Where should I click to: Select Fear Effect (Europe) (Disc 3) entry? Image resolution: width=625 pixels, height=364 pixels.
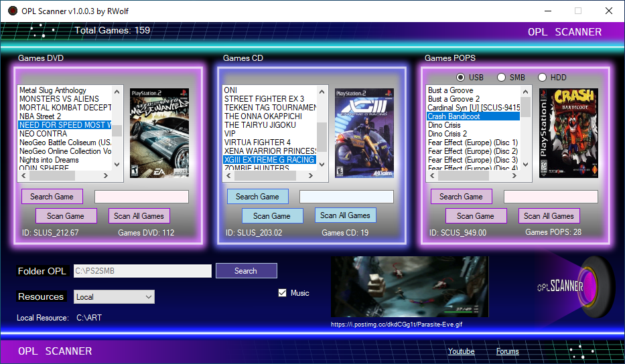pyautogui.click(x=474, y=160)
